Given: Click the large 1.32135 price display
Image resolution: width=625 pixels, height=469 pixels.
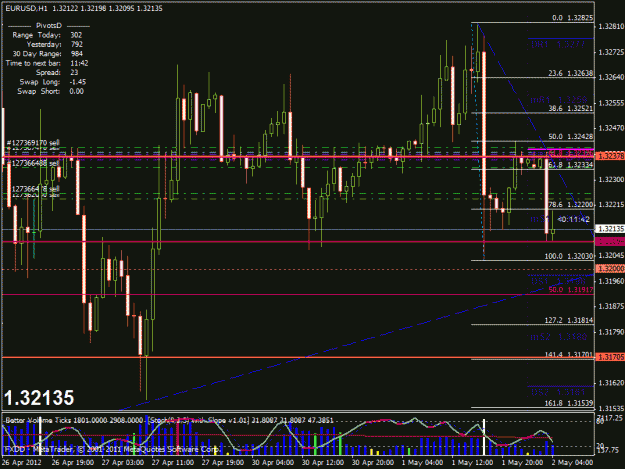Looking at the screenshot, I should tap(39, 398).
